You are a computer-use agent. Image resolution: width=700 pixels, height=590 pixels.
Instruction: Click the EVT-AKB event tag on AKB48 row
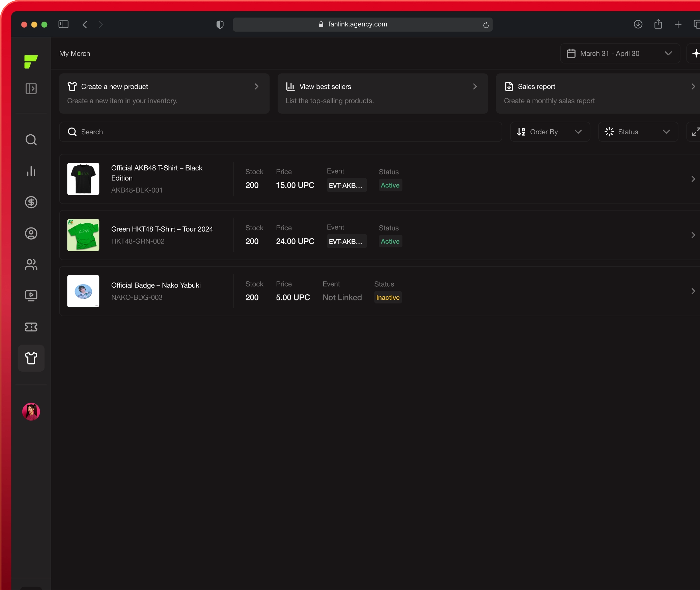tap(346, 185)
